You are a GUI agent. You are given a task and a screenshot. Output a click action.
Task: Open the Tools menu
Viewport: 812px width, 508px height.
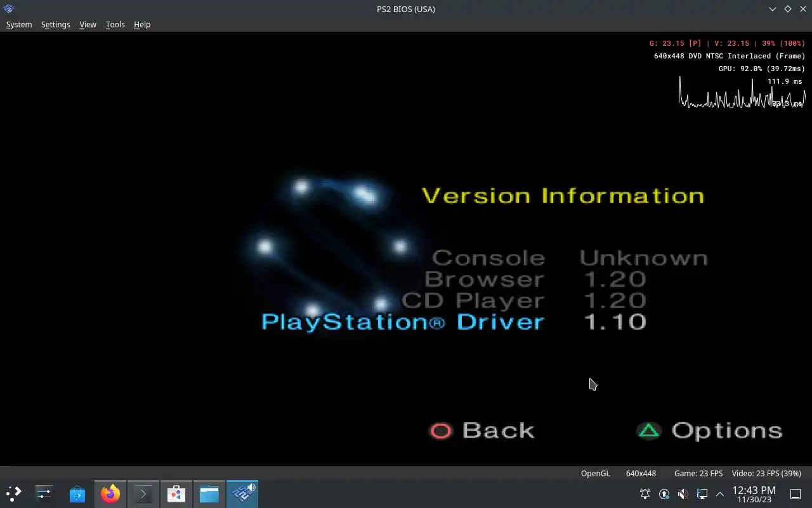coord(115,24)
